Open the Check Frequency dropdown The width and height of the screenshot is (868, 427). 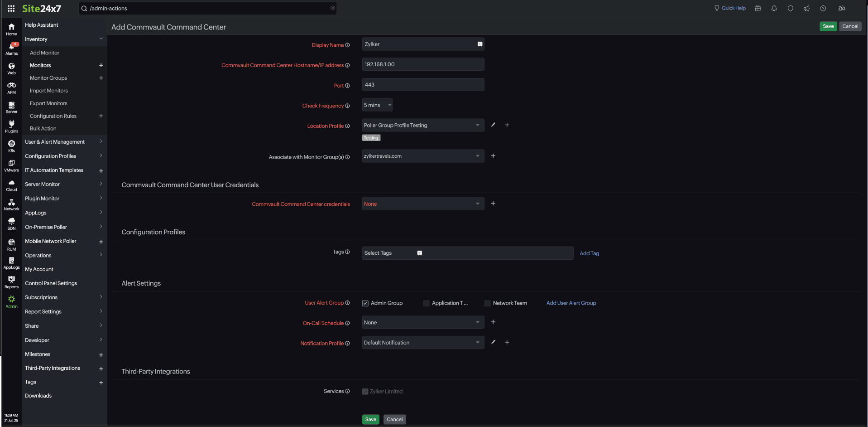point(377,105)
